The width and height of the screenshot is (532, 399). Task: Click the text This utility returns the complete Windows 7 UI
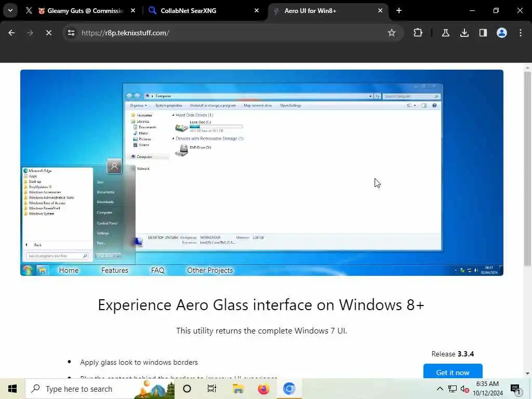[262, 331]
